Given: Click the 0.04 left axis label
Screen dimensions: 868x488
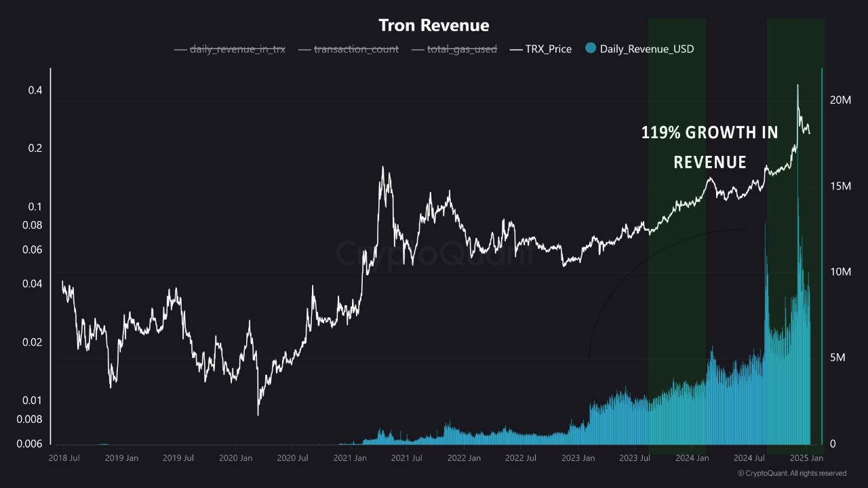Looking at the screenshot, I should [33, 284].
